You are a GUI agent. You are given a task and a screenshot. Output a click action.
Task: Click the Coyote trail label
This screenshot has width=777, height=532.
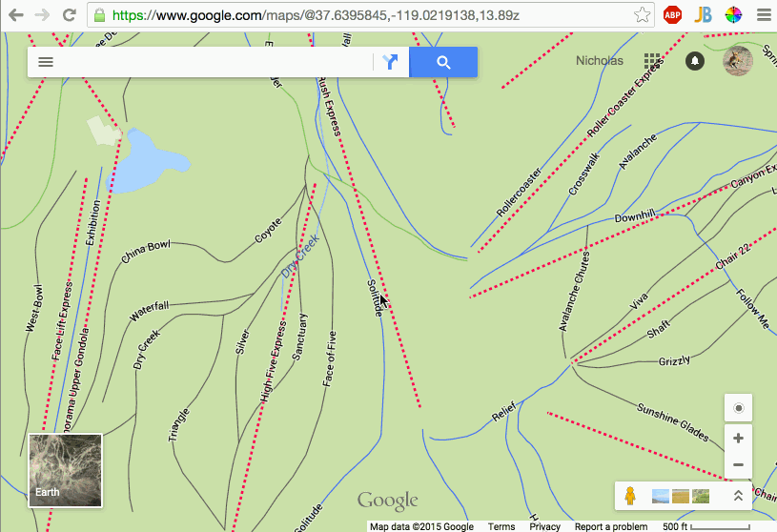pos(268,231)
